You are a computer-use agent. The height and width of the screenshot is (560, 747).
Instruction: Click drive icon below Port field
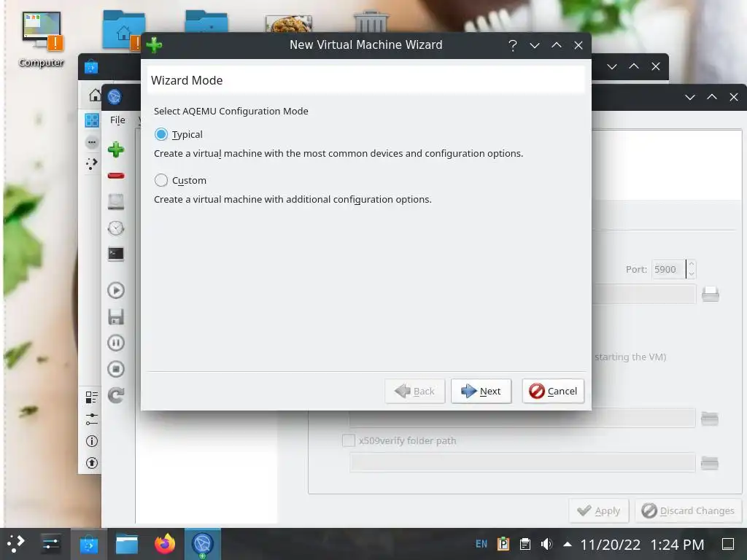[x=710, y=294]
